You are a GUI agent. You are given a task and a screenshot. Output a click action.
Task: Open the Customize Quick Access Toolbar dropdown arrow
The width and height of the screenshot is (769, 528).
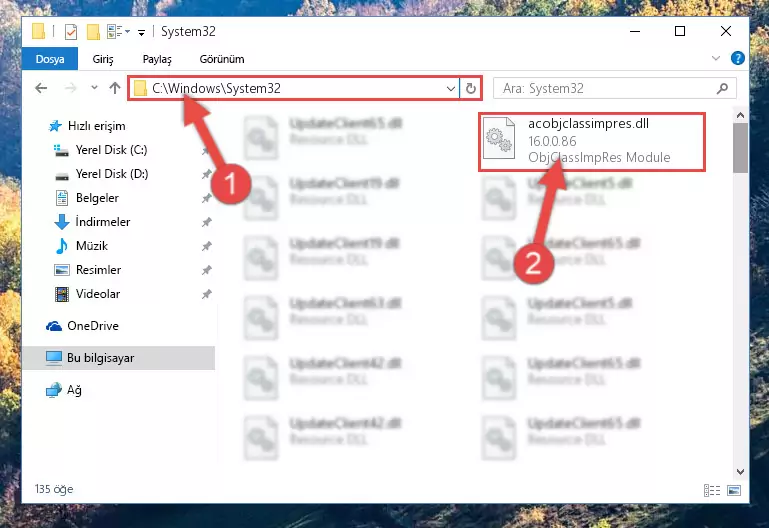(141, 33)
